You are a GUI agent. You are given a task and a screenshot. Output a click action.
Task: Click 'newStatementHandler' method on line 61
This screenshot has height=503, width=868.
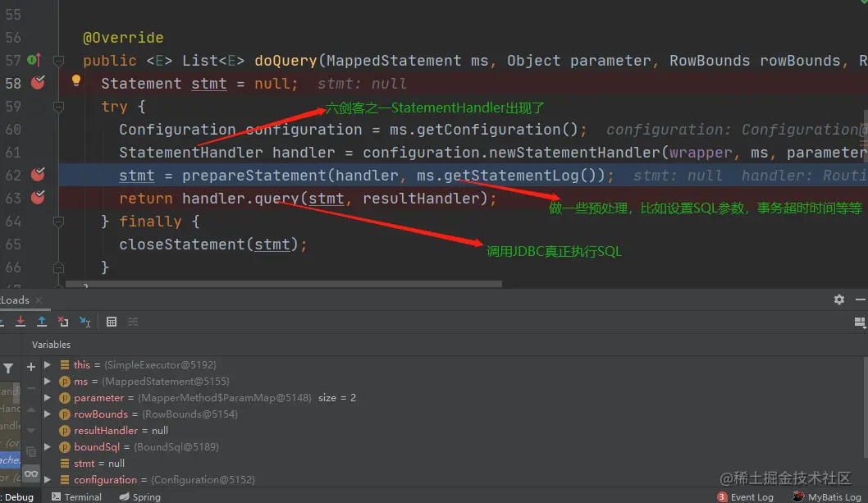[574, 153]
